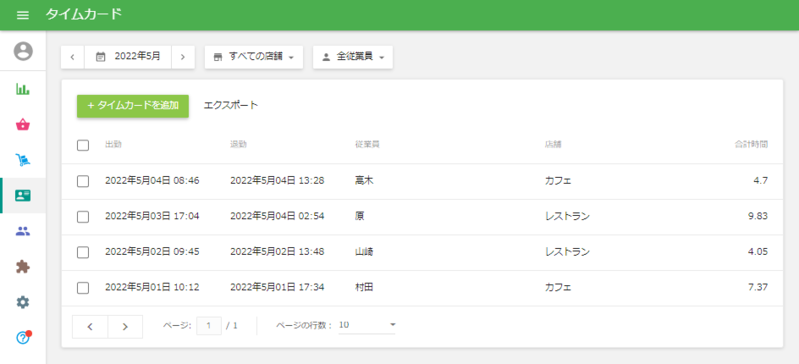The width and height of the screenshot is (799, 364).
Task: Click the 店舗 column header
Action: [x=553, y=144]
